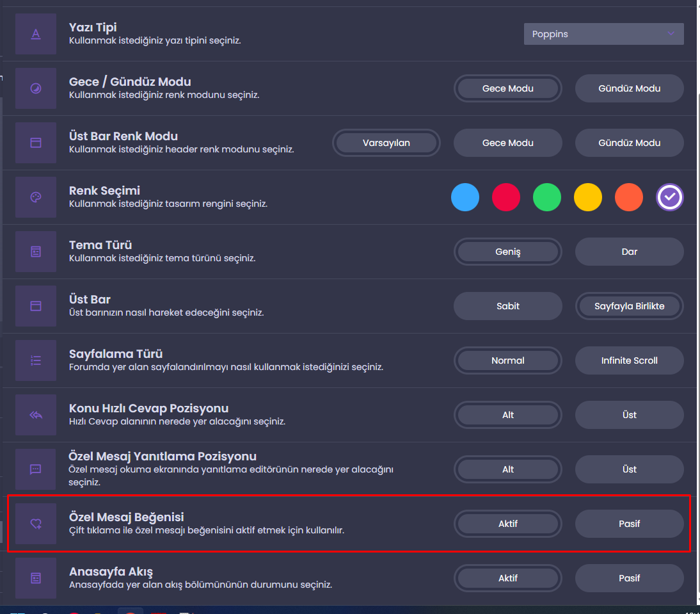Select Dar theme type
Image resolution: width=700 pixels, height=614 pixels.
coord(629,252)
